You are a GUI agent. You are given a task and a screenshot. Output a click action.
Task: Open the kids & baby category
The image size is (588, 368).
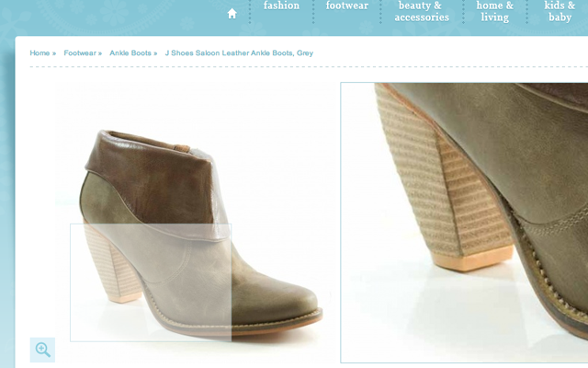pos(560,11)
